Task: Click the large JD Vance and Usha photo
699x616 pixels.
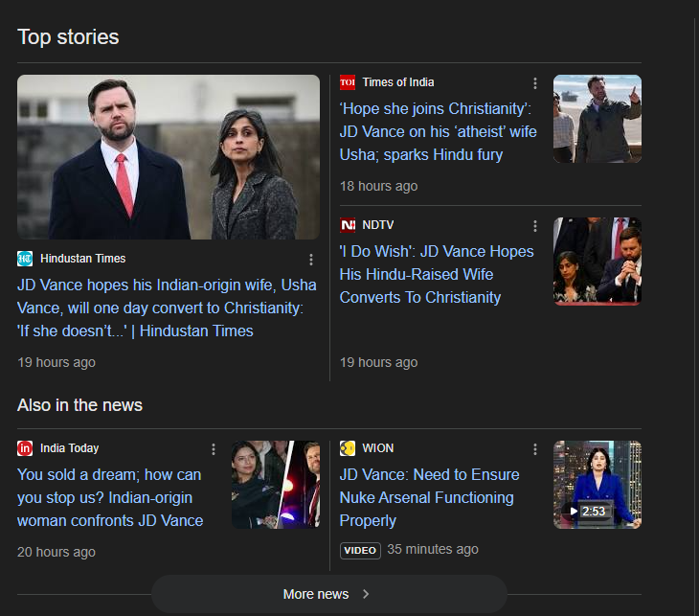Action: coord(169,157)
